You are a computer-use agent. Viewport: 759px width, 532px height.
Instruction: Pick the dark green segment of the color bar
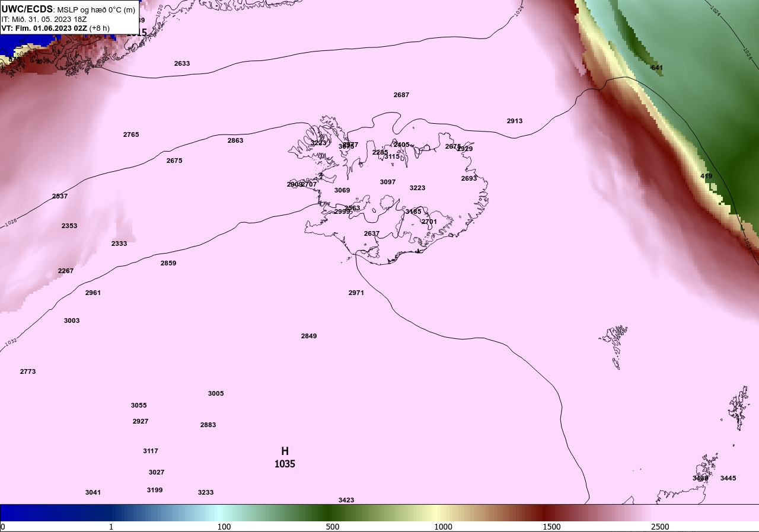(329, 512)
